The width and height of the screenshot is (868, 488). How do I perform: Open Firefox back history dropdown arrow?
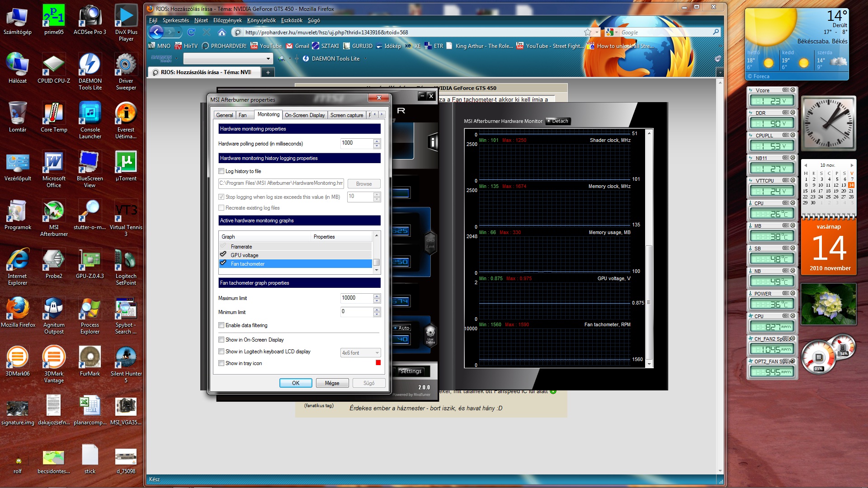tap(179, 32)
